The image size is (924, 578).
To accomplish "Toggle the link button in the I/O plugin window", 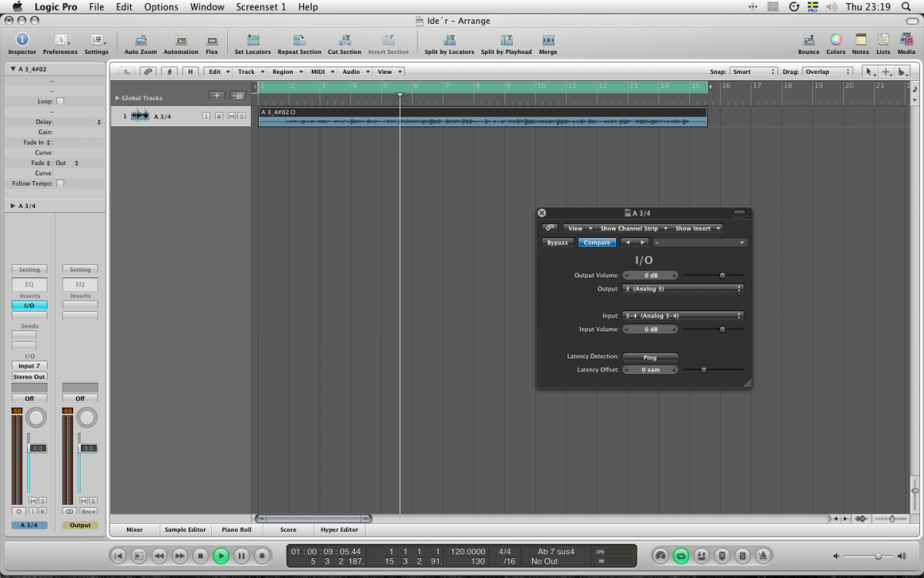I will (550, 228).
